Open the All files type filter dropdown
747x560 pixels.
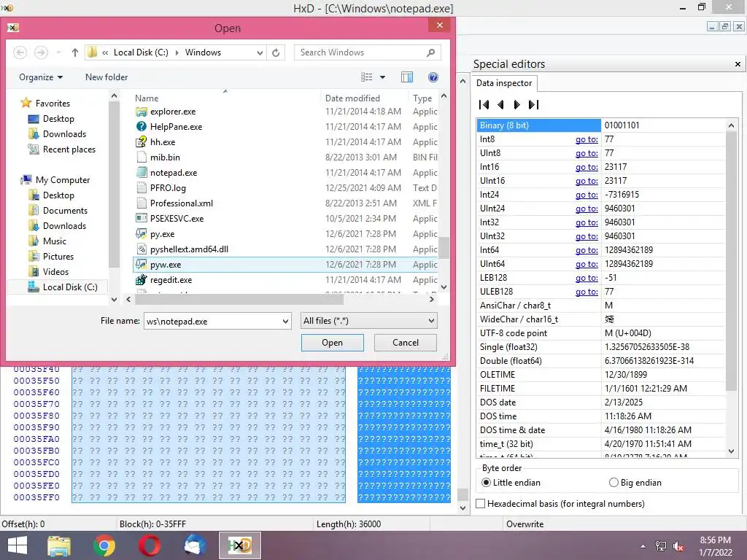pyautogui.click(x=431, y=321)
